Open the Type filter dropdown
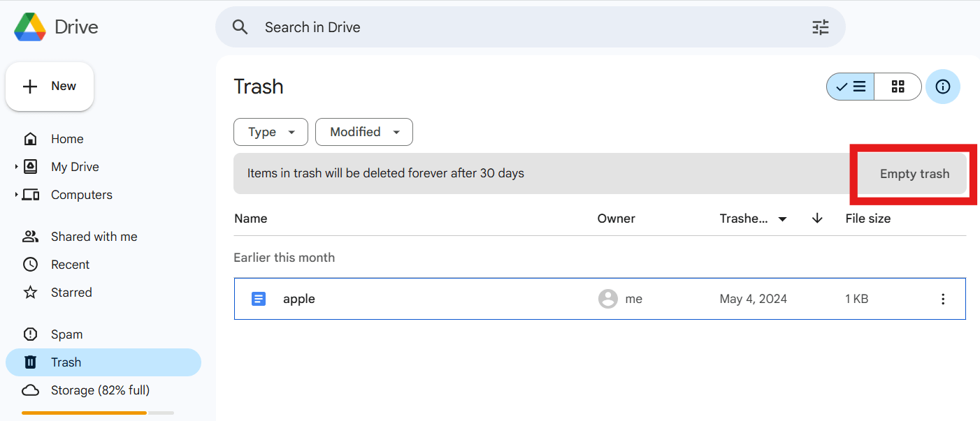Screen dimensions: 980x421 [271, 132]
